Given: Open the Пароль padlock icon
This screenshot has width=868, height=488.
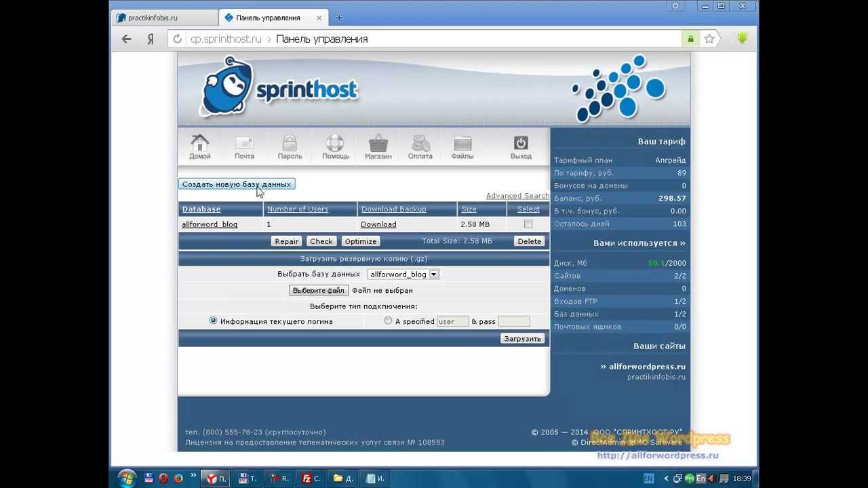Looking at the screenshot, I should coord(290,146).
